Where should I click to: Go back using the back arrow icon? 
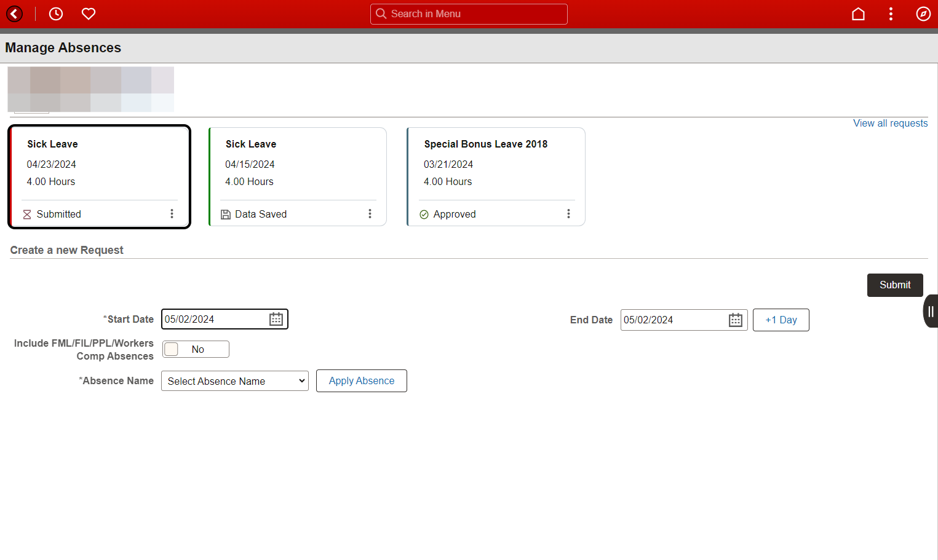tap(14, 14)
